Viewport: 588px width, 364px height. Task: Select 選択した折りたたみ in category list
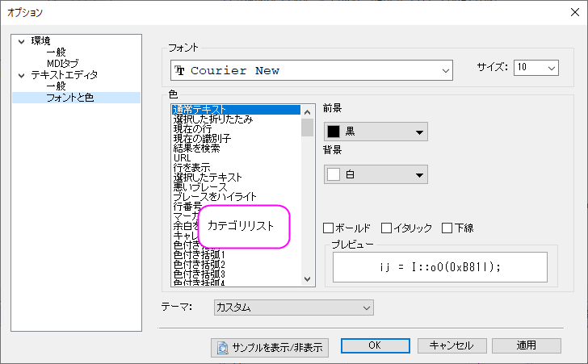[236, 119]
